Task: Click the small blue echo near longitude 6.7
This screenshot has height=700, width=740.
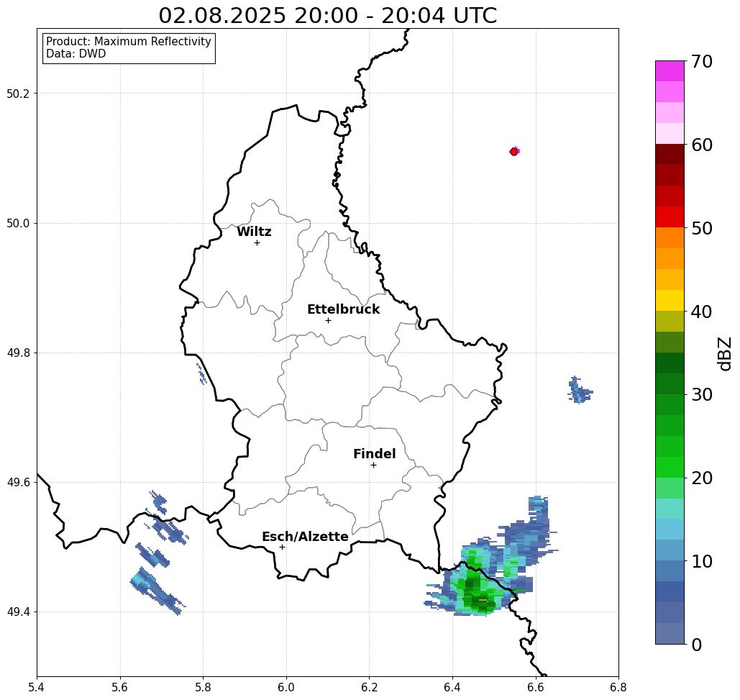Action: click(x=579, y=391)
